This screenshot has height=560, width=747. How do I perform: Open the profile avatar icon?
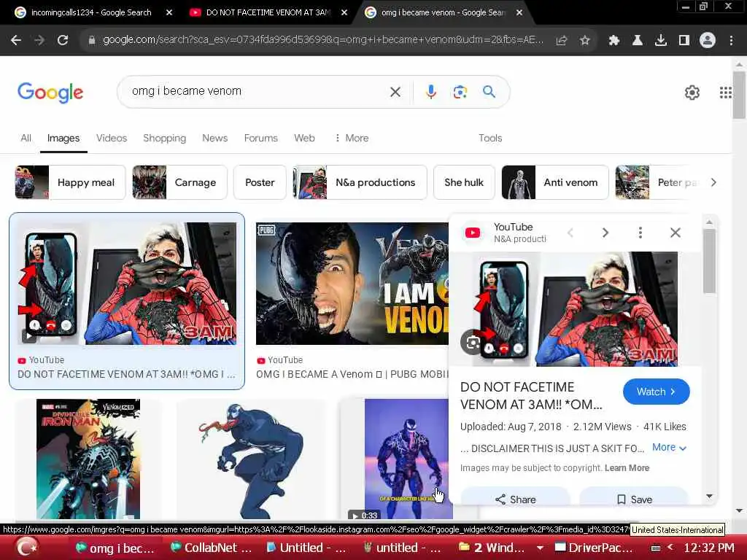point(708,41)
